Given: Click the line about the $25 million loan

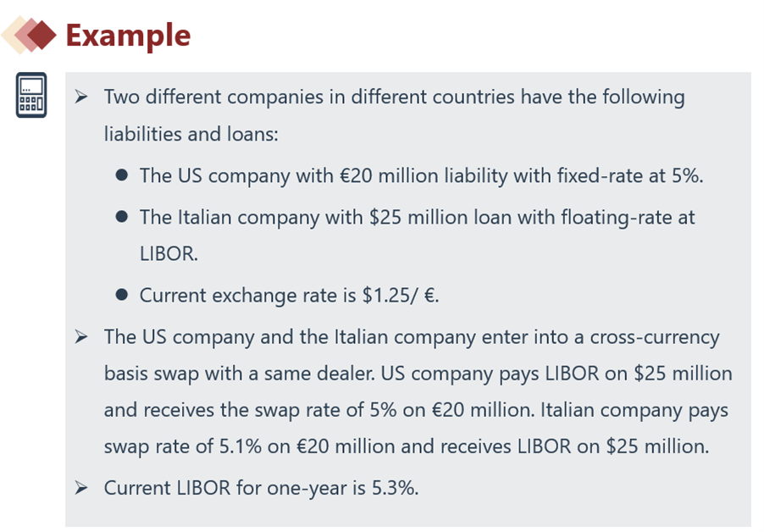Looking at the screenshot, I should (x=417, y=217).
